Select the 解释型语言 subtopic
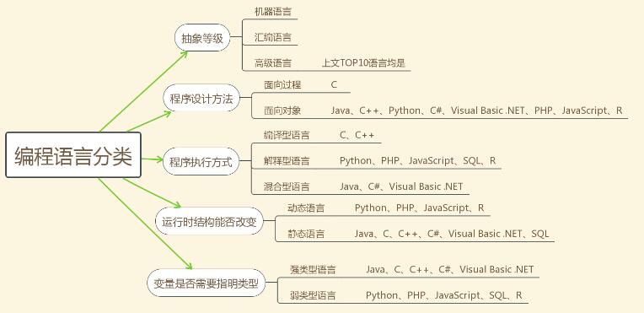Screen dimensions: 644x313 click(287, 160)
